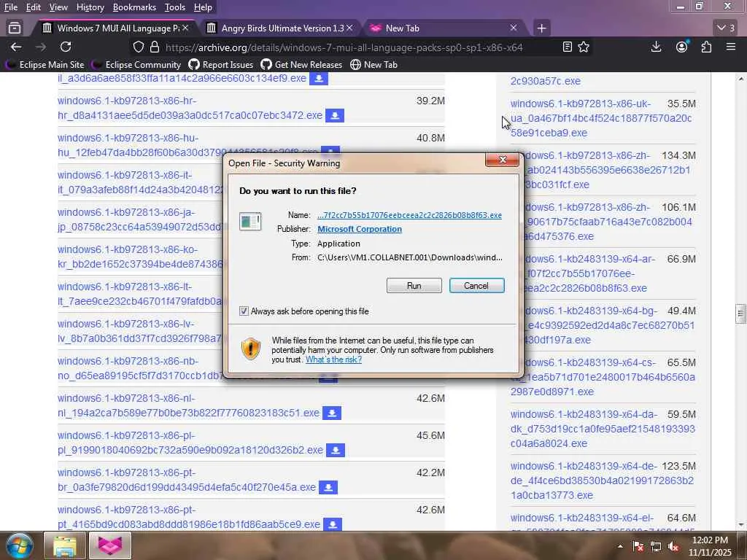The height and width of the screenshot is (560, 747).
Task: Close the security warning dialog with X
Action: click(x=502, y=160)
